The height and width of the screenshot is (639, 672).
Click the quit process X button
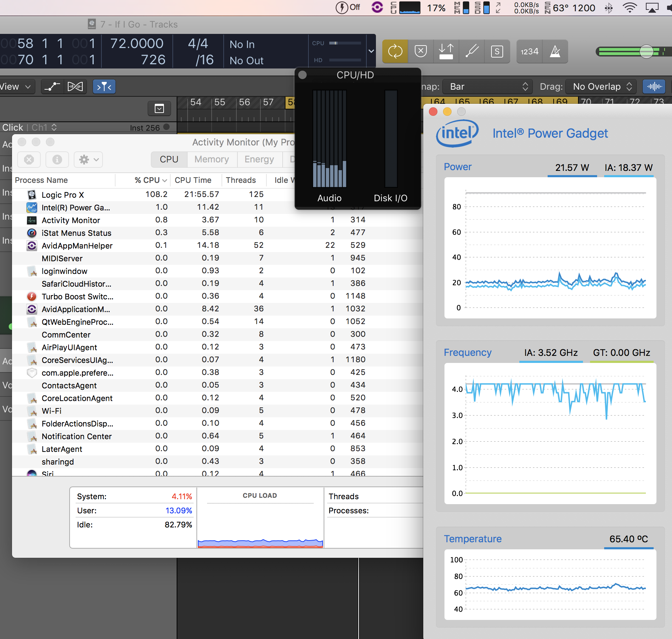click(29, 160)
